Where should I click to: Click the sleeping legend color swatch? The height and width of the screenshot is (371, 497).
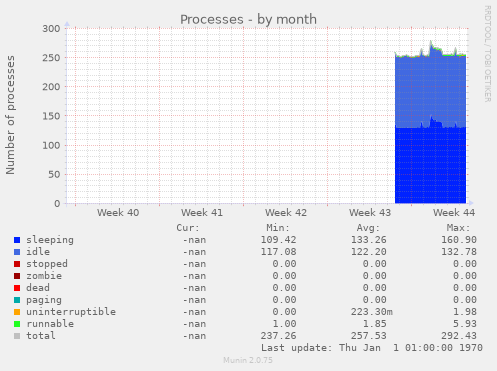(x=17, y=240)
